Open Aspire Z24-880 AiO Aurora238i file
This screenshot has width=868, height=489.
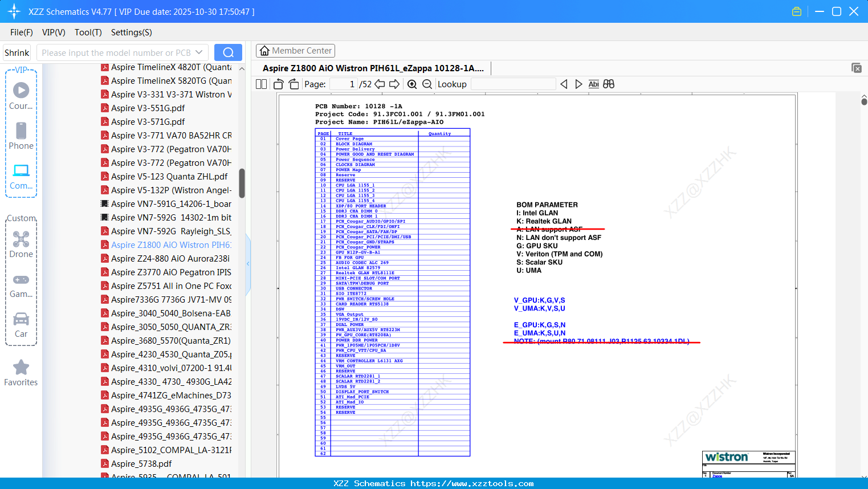(165, 259)
